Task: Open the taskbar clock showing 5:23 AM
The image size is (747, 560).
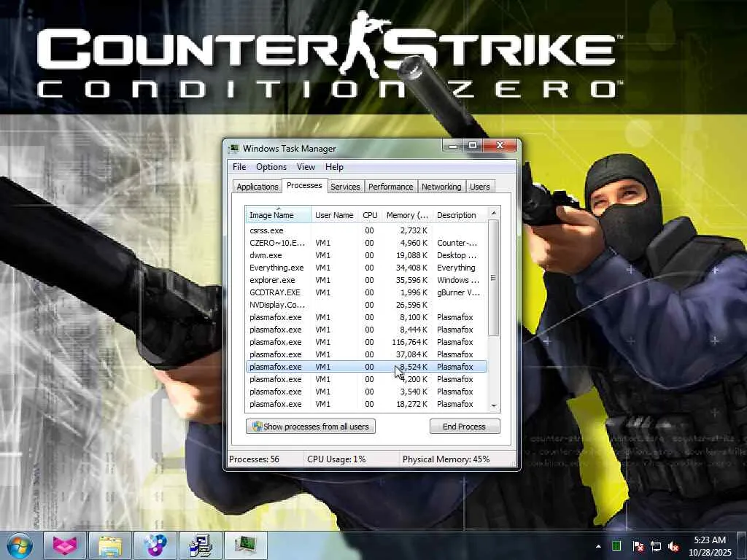Action: [710, 546]
